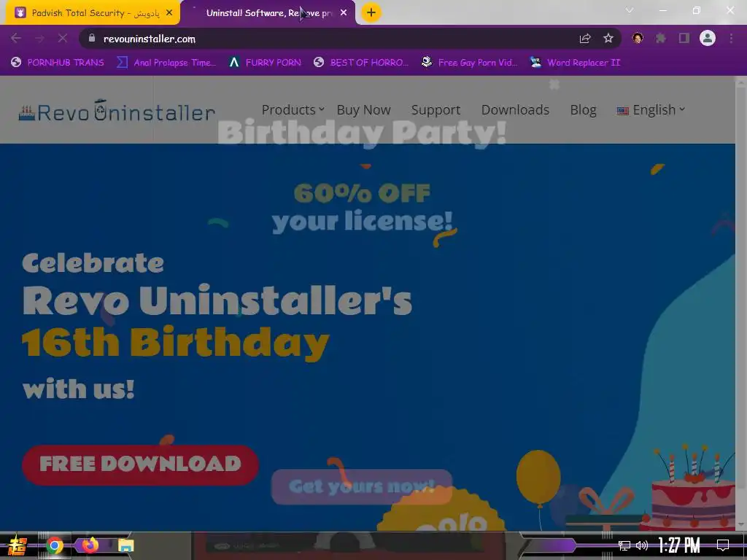Open File Explorer from taskbar
747x560 pixels.
point(125,545)
